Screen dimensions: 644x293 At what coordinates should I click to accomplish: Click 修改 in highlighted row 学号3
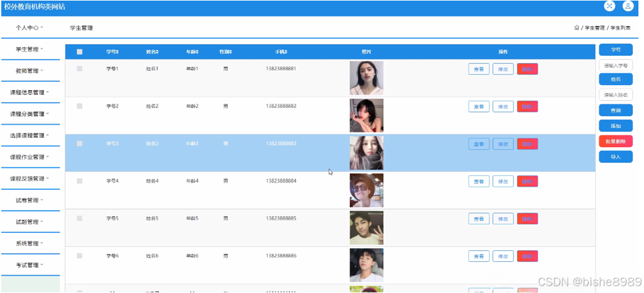pyautogui.click(x=503, y=144)
